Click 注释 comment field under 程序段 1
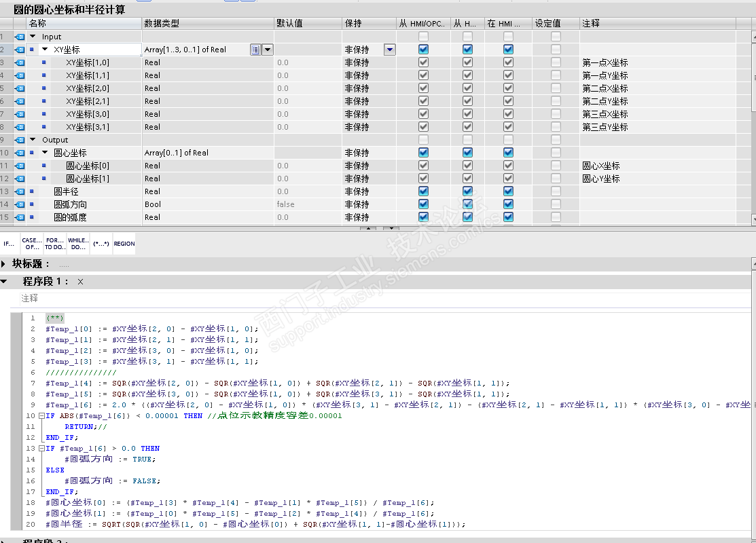This screenshot has width=756, height=543. [x=384, y=299]
